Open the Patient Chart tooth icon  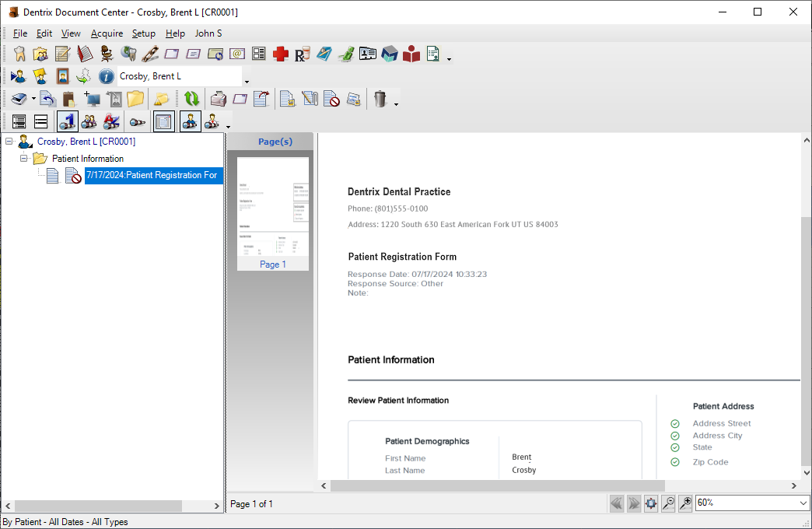point(20,54)
